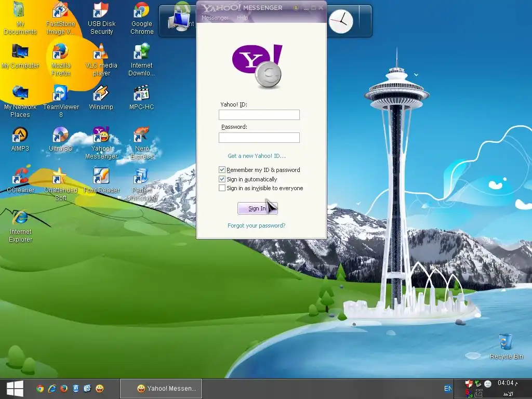Uncheck Remember my ID & password

click(222, 170)
